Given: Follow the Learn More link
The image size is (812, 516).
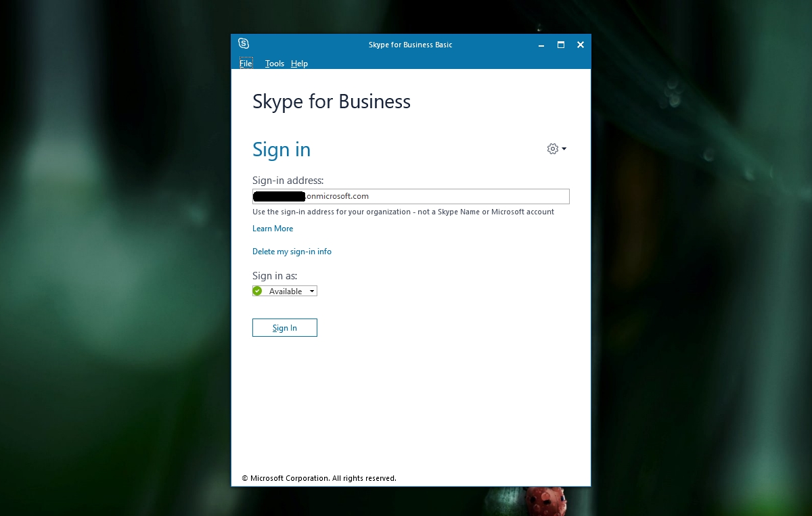Looking at the screenshot, I should [x=273, y=229].
